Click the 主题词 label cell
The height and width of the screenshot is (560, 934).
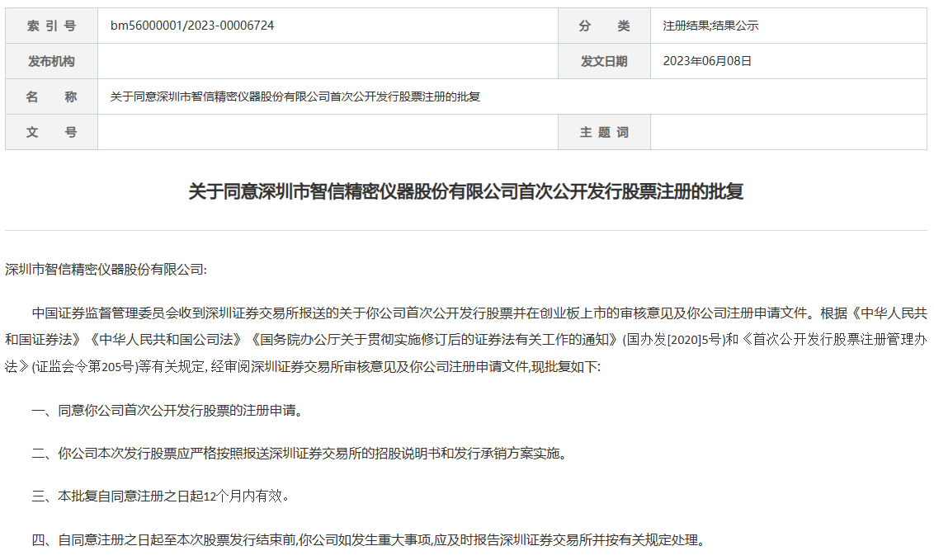[604, 132]
